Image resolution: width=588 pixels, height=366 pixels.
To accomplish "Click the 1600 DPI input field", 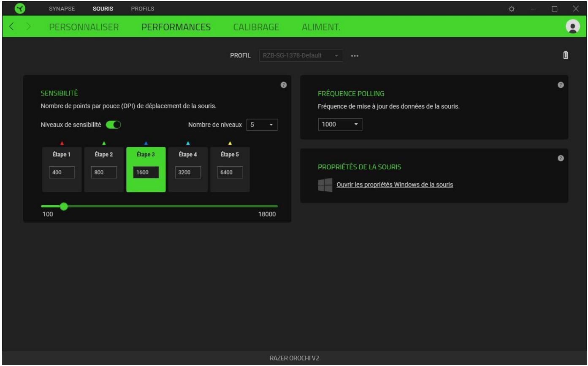I will (146, 172).
